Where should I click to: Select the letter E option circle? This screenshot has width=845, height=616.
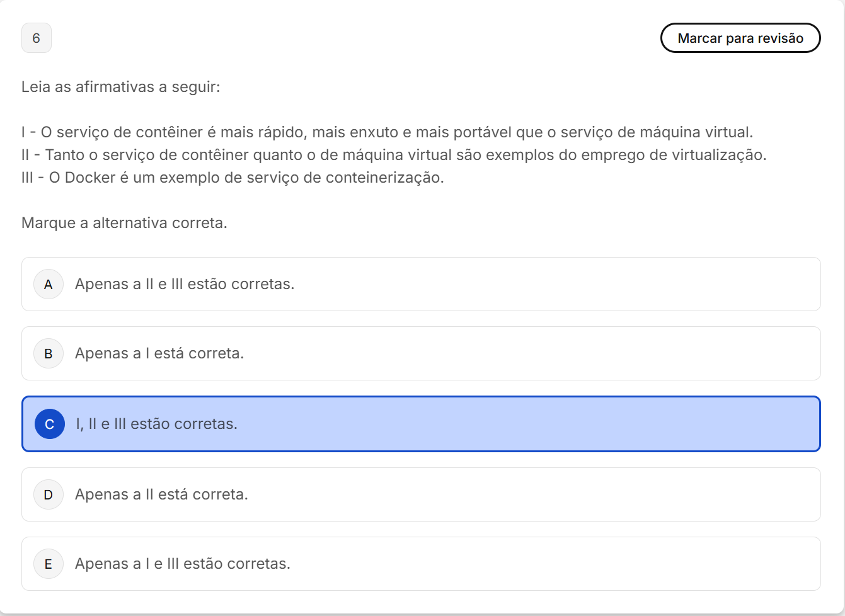tap(49, 564)
